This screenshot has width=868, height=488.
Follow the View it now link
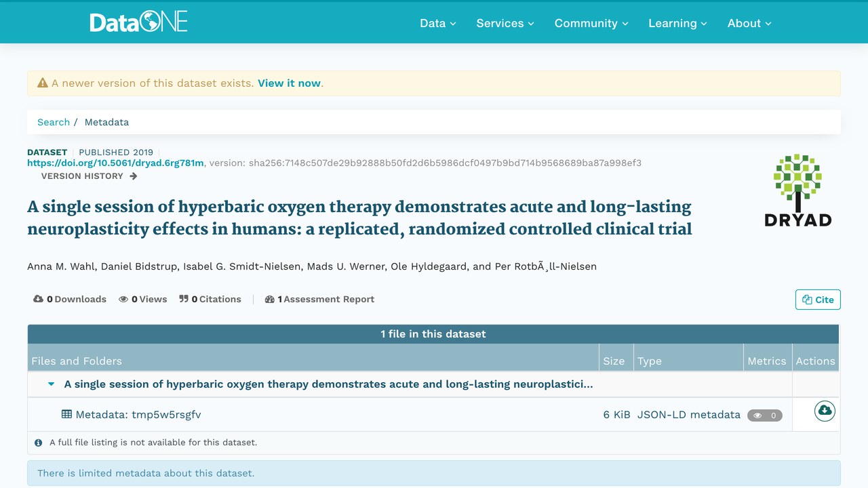289,83
